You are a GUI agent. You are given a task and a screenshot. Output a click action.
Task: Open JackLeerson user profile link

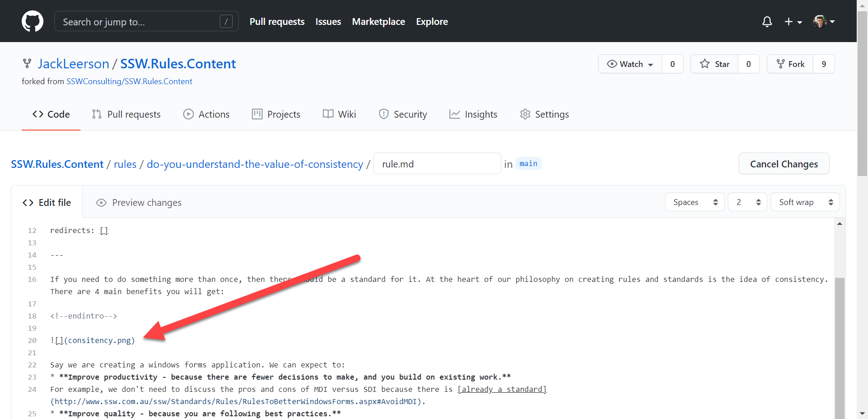tap(73, 64)
